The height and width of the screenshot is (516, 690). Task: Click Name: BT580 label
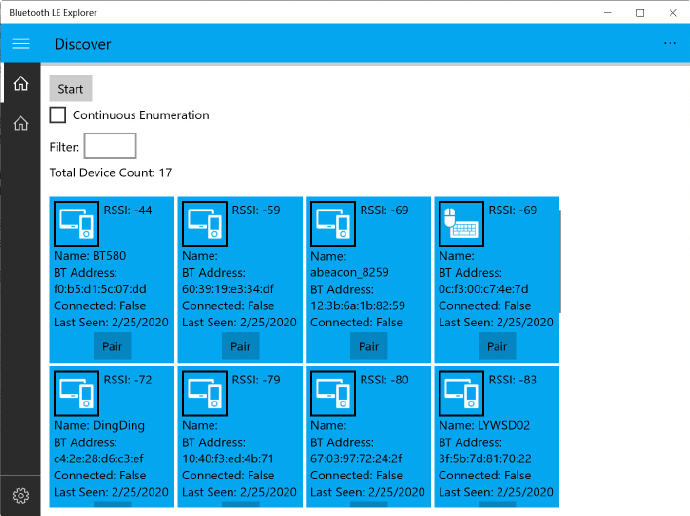(90, 256)
